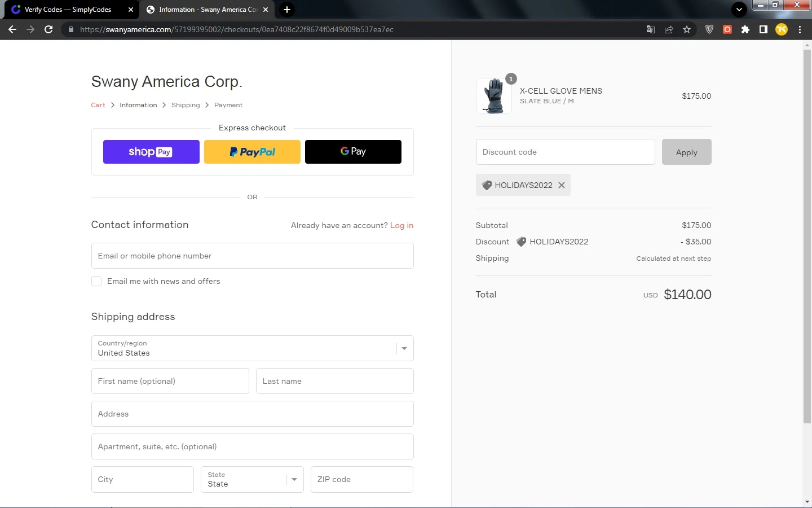Reload the checkout page
812x508 pixels.
point(48,29)
